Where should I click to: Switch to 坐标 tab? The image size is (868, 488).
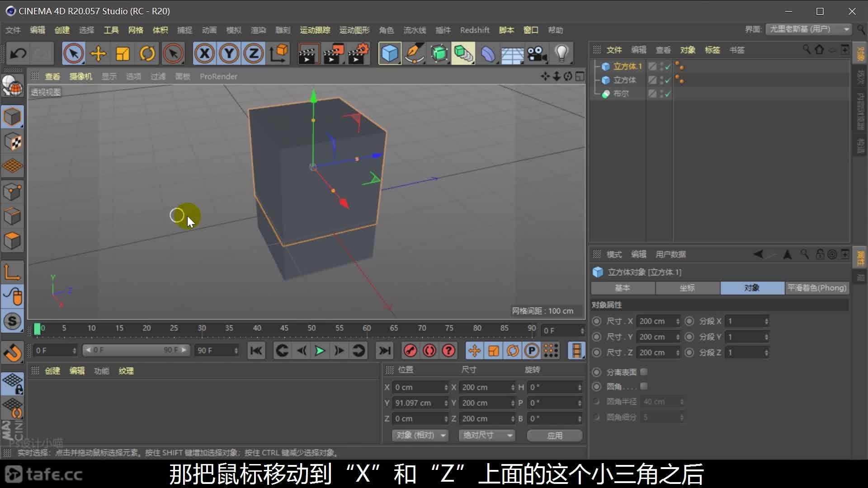click(687, 288)
